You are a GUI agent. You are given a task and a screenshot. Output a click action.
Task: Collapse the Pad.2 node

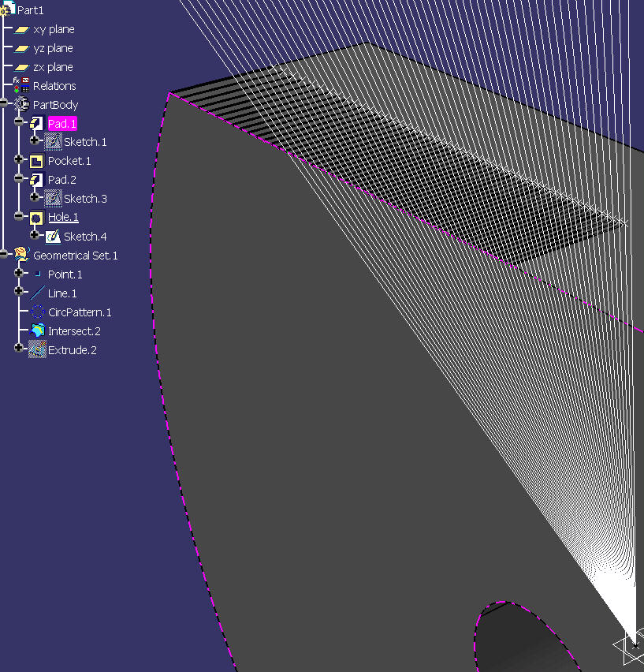(18, 177)
